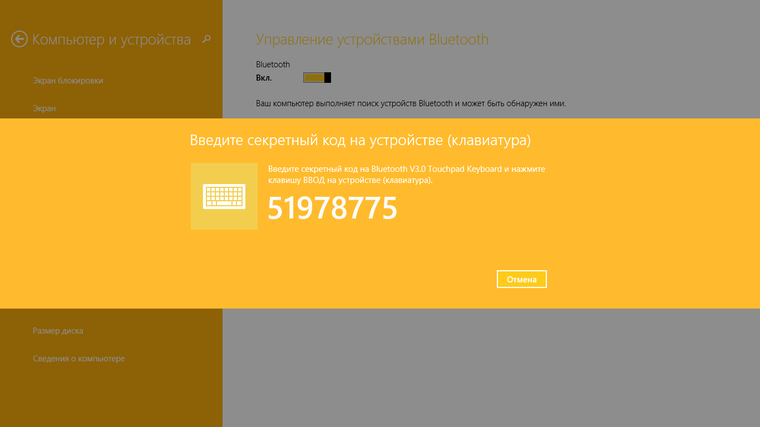Viewport: 760px width, 427px height.
Task: Click the dimmed gray pane below dialog
Action: [x=491, y=367]
